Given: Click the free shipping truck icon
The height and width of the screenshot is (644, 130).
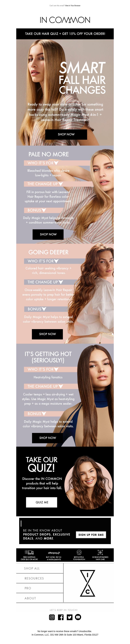Looking at the screenshot, I should tap(29, 552).
